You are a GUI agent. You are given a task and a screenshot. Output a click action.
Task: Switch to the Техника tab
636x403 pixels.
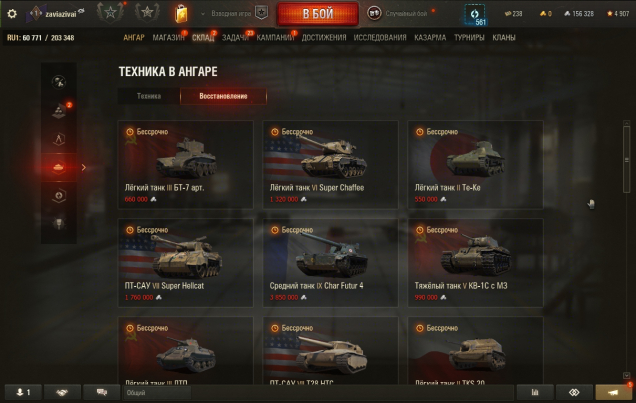[149, 96]
